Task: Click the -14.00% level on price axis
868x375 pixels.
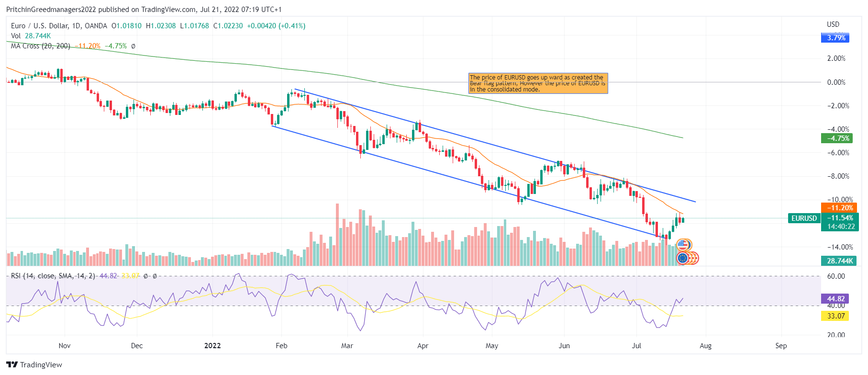Action: click(840, 247)
